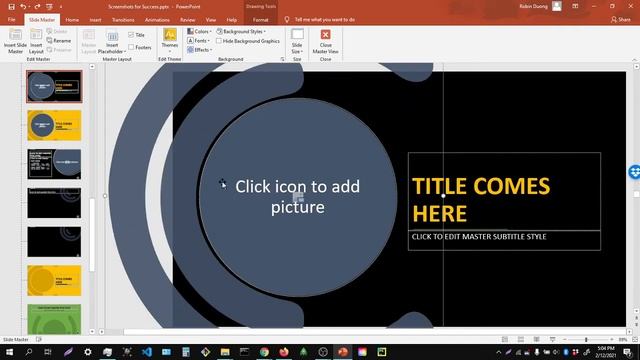This screenshot has width=640, height=360.
Task: Expand the Colors dropdown
Action: [x=199, y=31]
